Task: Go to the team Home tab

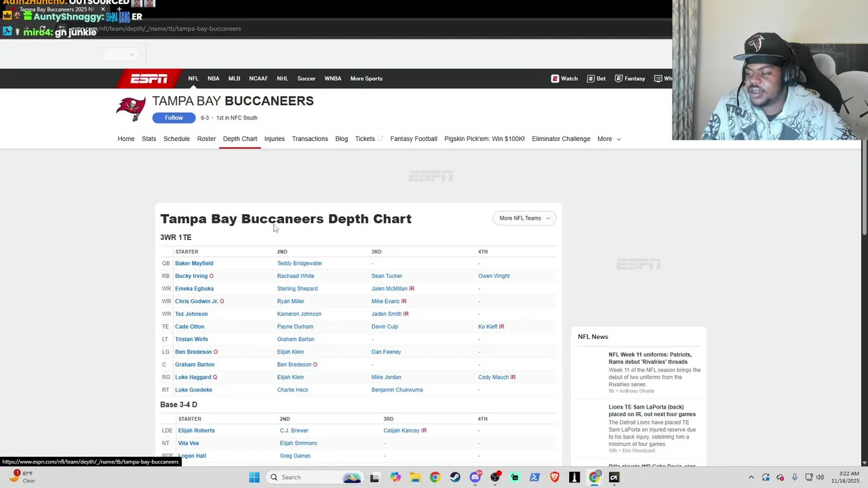Action: [126, 139]
